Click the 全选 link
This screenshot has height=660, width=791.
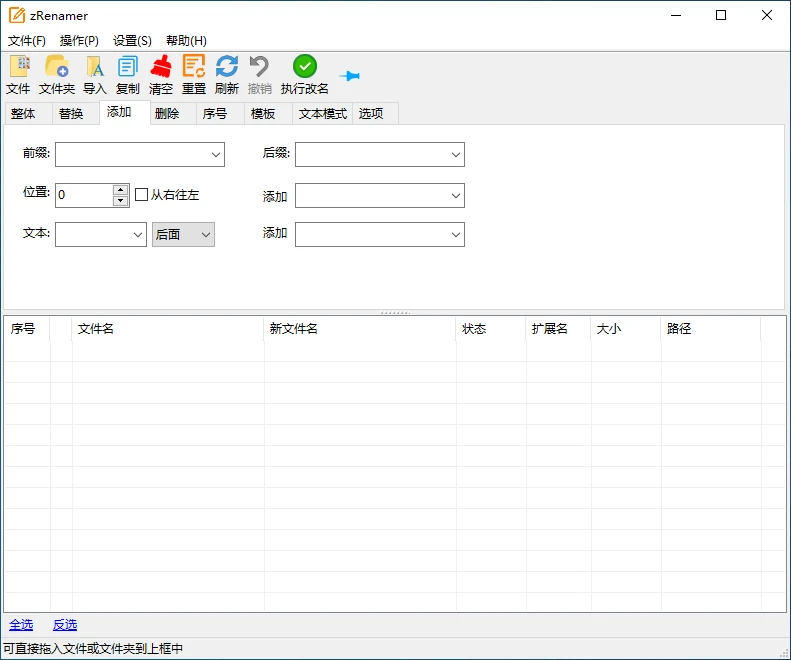pos(21,625)
